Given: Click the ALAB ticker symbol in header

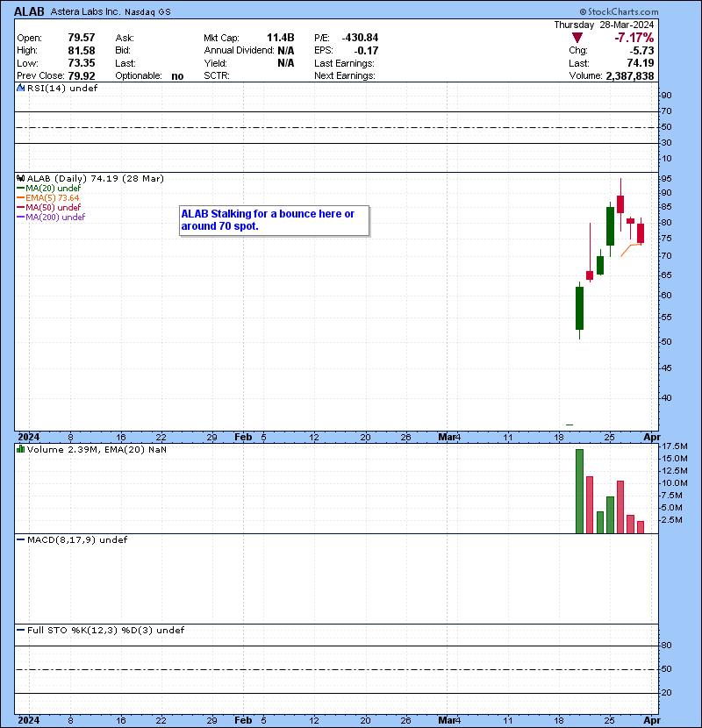Looking at the screenshot, I should pos(29,11).
